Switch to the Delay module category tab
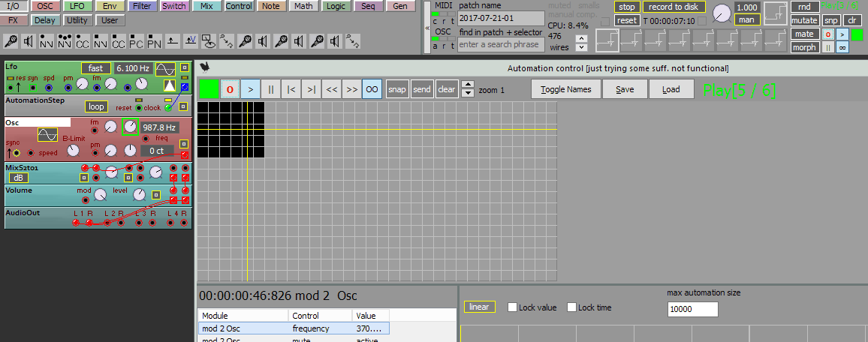The width and height of the screenshot is (868, 342). click(x=46, y=20)
